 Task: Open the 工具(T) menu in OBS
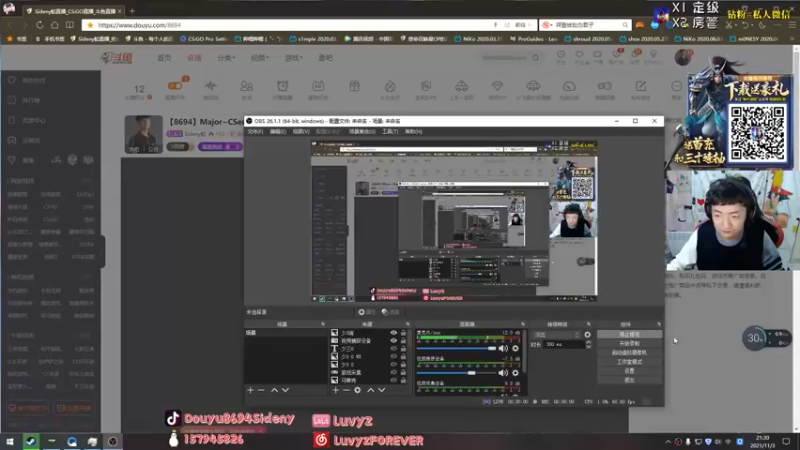click(390, 132)
